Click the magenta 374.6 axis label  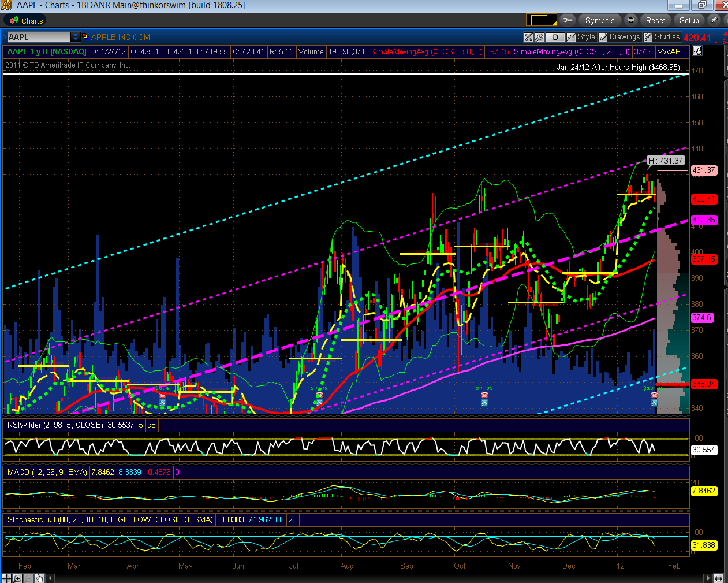702,318
